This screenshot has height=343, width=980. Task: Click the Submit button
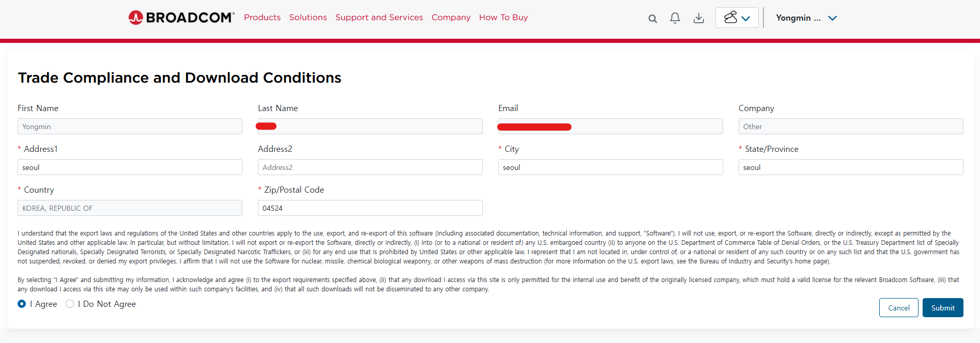click(x=943, y=308)
